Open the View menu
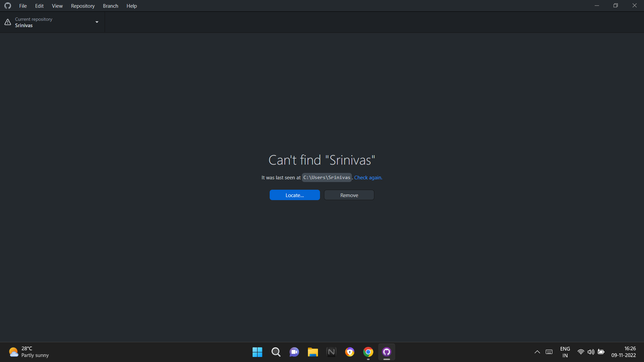The width and height of the screenshot is (644, 362). [57, 6]
